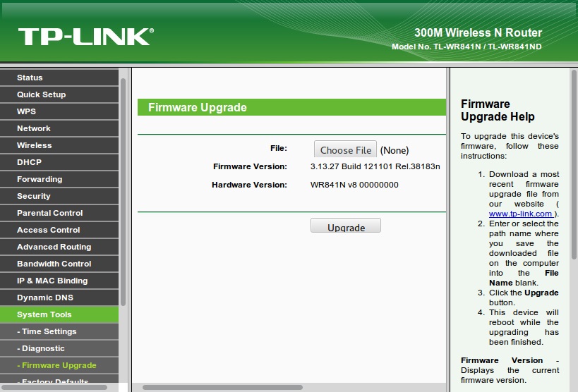
Task: Open the Wireless section
Action: click(x=59, y=145)
